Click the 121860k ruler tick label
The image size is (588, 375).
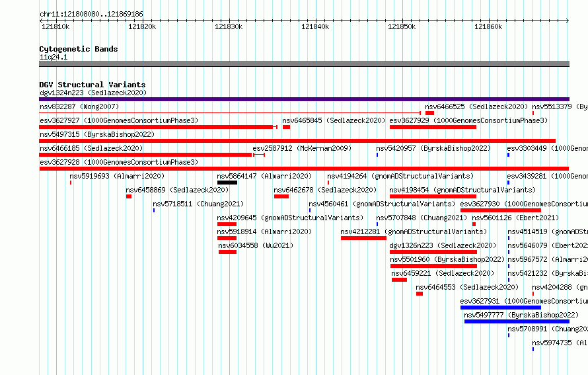pos(488,26)
